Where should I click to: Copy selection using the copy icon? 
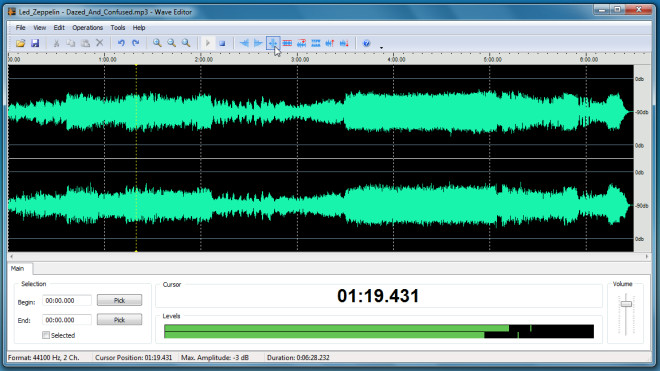coord(71,43)
